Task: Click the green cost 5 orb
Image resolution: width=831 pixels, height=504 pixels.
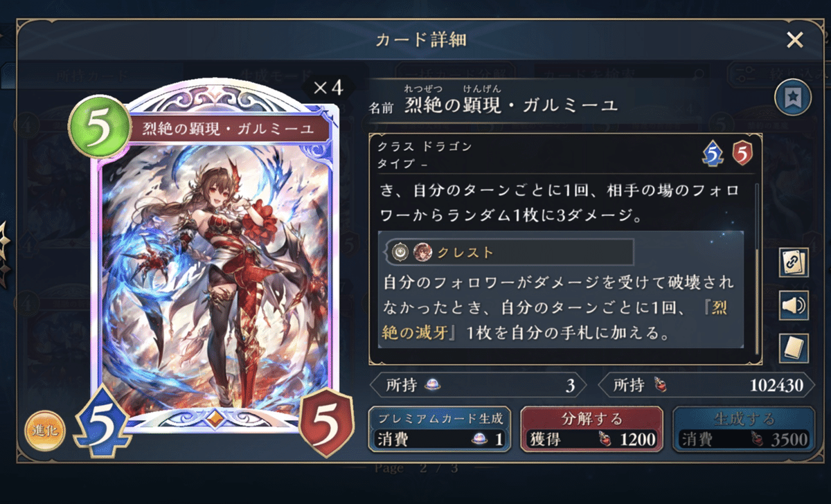Action: (x=100, y=126)
